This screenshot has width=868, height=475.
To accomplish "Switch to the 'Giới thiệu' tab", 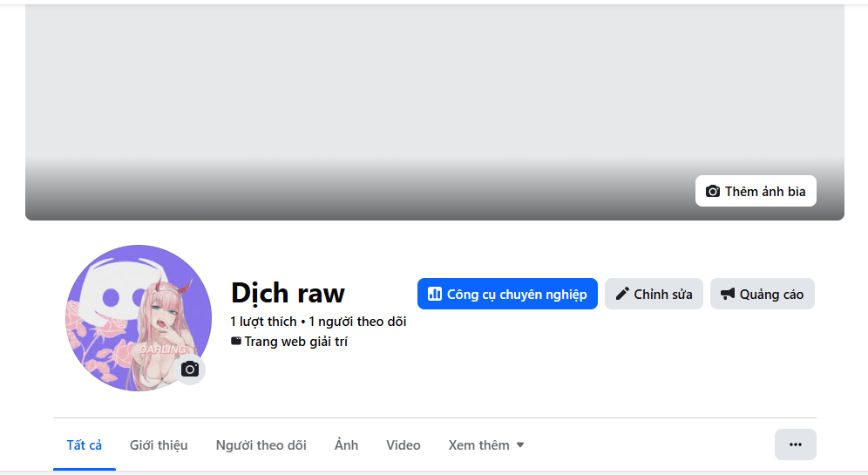I will tap(159, 445).
